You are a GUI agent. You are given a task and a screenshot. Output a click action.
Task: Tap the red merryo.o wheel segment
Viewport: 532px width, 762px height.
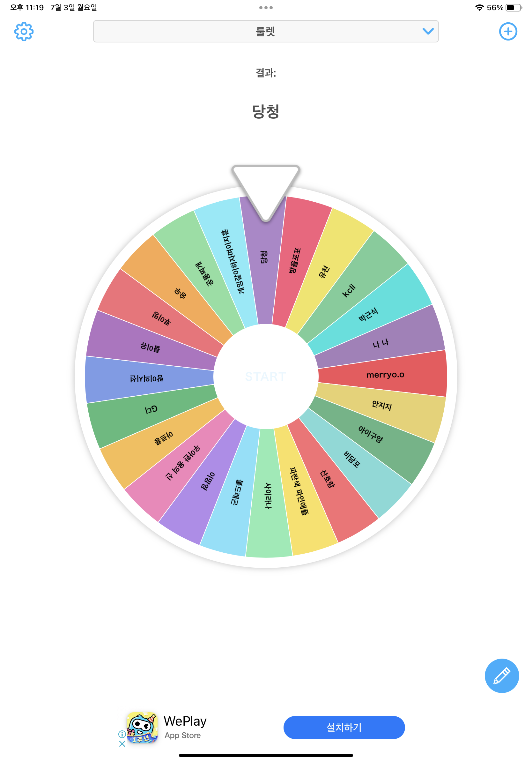click(x=385, y=375)
